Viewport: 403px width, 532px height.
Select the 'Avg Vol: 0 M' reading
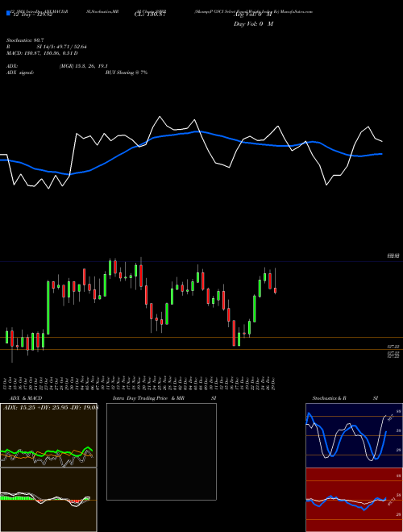pyautogui.click(x=253, y=15)
